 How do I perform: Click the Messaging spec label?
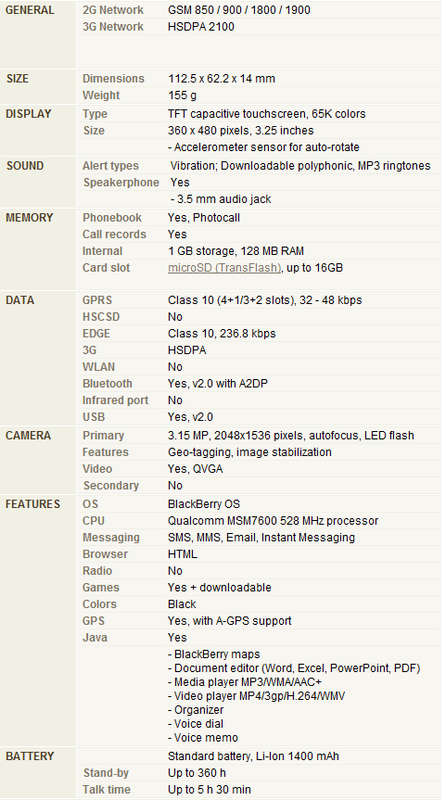[111, 537]
